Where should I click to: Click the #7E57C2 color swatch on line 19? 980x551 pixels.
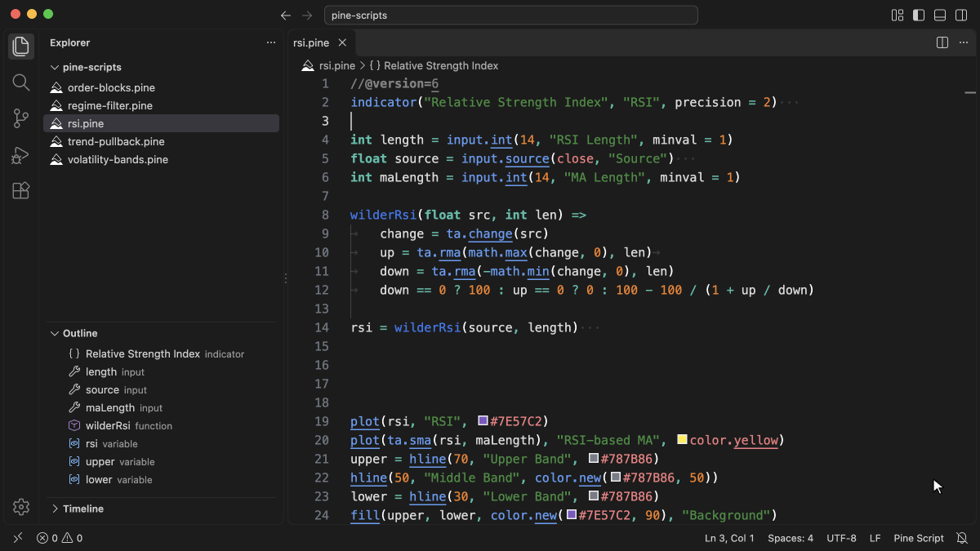483,421
